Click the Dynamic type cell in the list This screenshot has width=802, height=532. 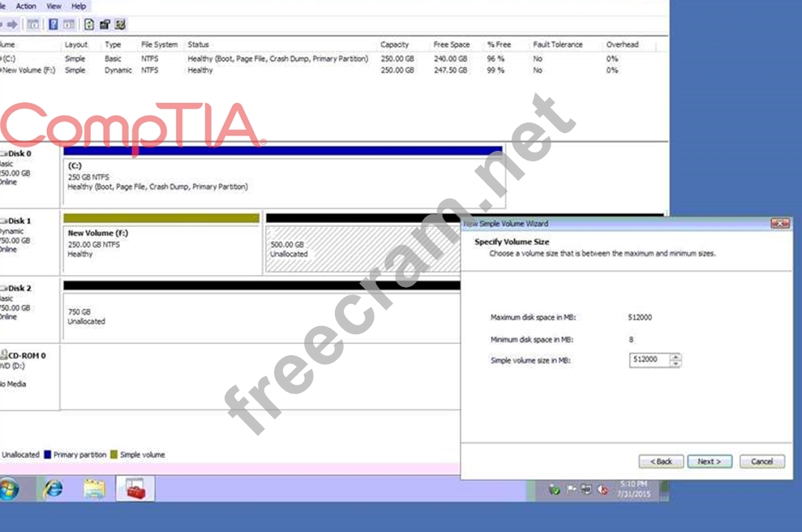(118, 70)
